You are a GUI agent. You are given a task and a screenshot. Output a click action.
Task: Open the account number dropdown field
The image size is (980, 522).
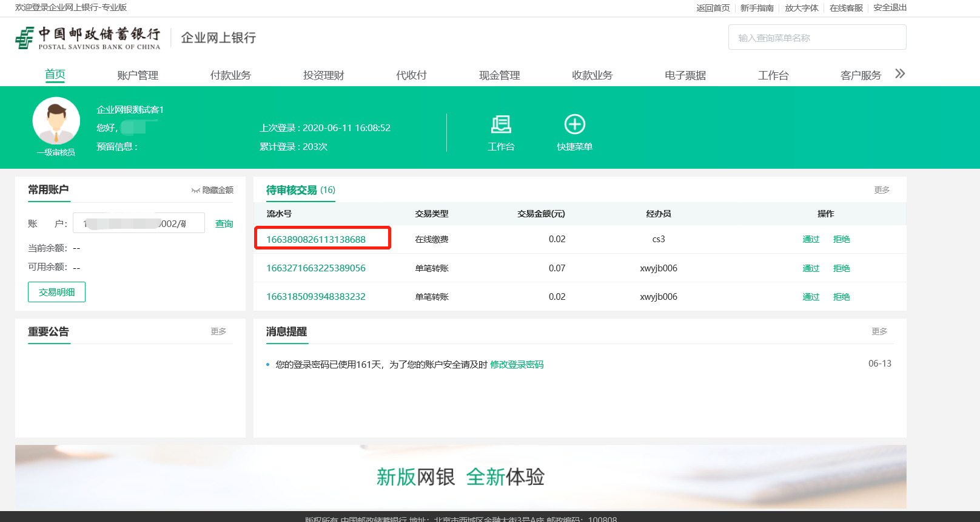(138, 223)
